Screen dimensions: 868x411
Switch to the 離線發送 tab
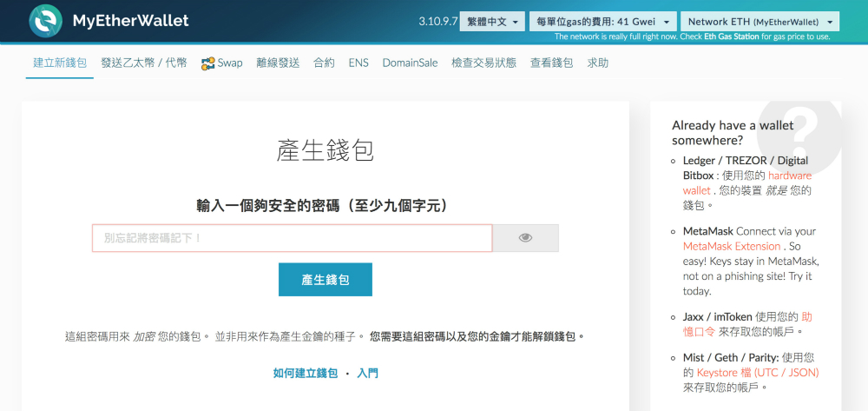tap(278, 63)
